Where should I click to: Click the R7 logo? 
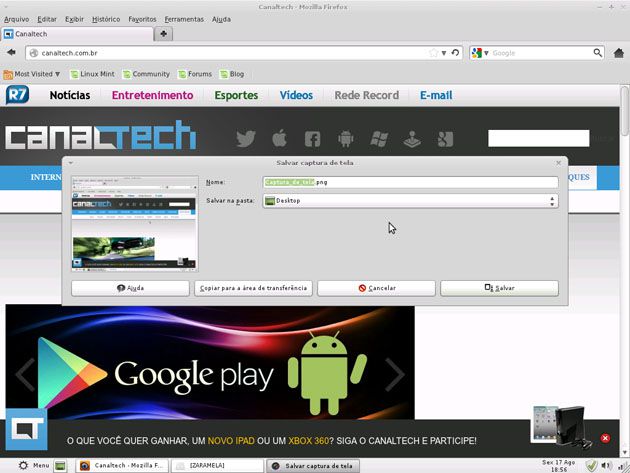point(17,95)
